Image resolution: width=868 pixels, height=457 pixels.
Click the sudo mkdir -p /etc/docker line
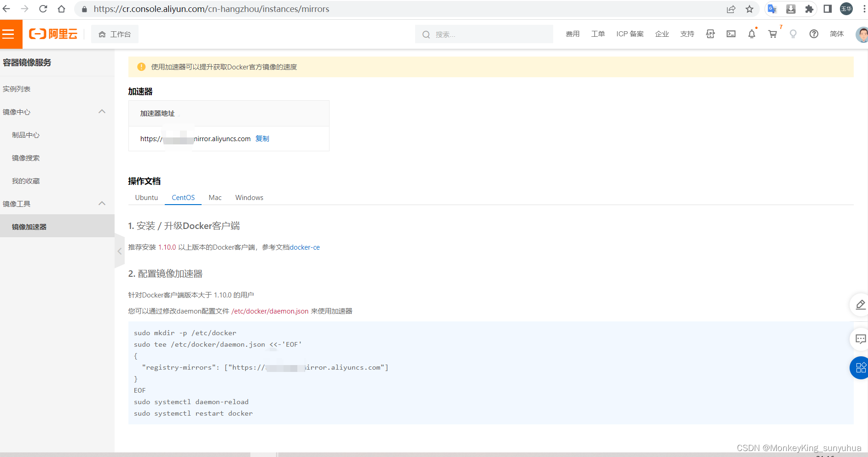(x=185, y=333)
